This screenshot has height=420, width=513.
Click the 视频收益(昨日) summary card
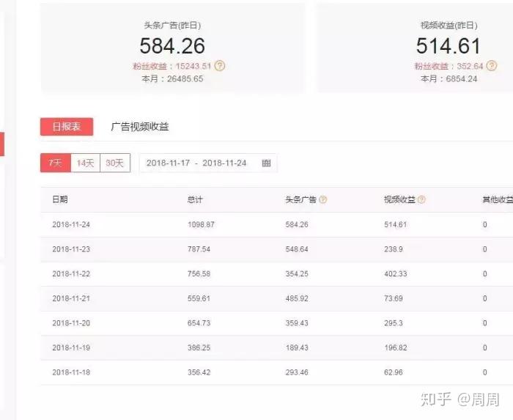(x=416, y=48)
